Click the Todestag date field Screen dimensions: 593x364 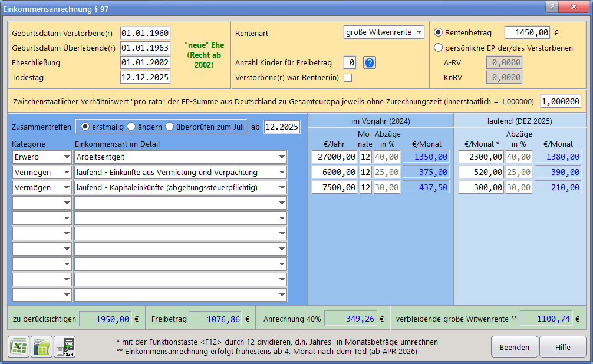point(145,77)
